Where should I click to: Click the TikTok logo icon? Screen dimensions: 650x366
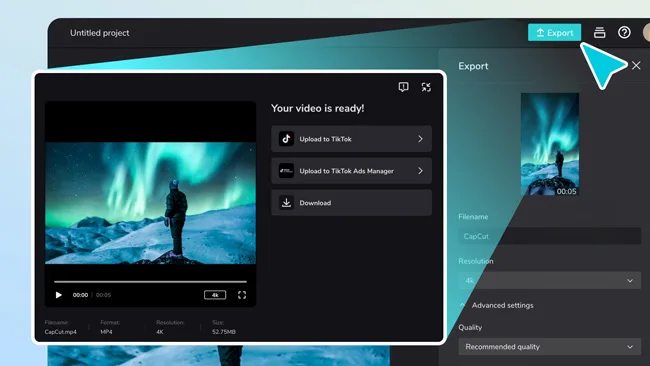point(286,139)
